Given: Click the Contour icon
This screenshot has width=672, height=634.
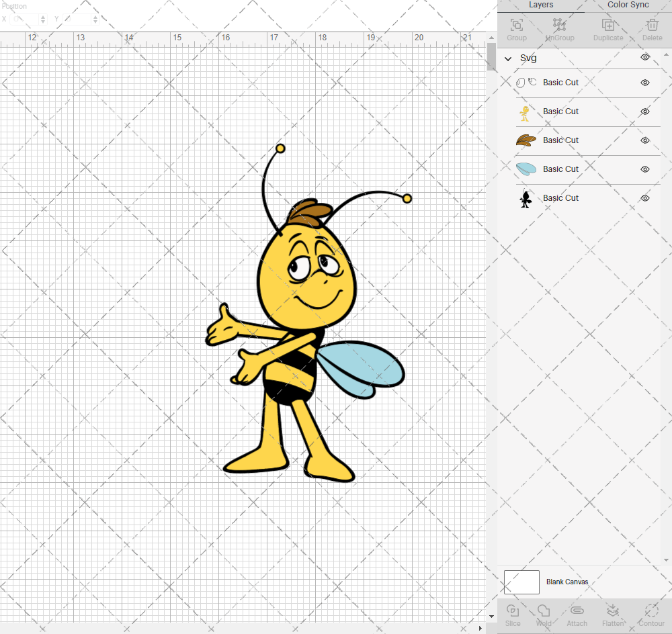Looking at the screenshot, I should tap(651, 610).
